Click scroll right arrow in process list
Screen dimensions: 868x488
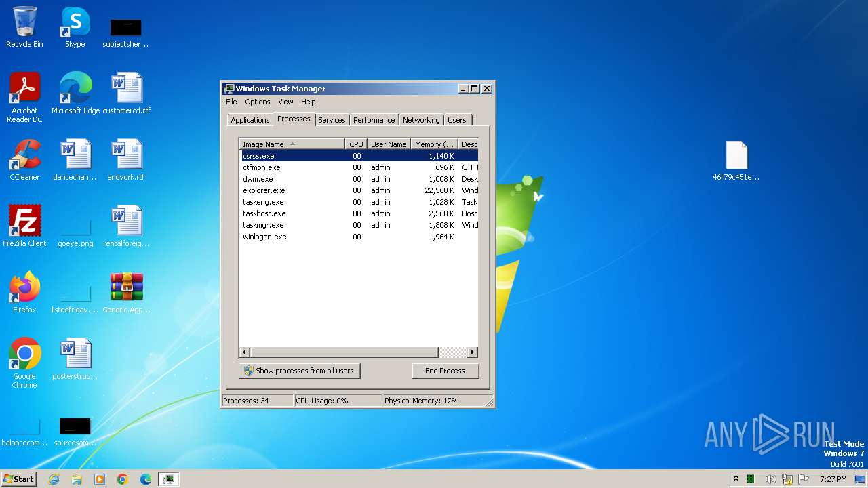(x=473, y=352)
